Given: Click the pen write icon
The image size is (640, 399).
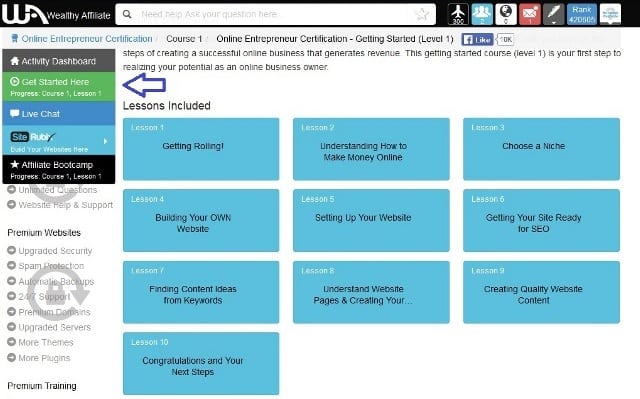Looking at the screenshot, I should (553, 14).
